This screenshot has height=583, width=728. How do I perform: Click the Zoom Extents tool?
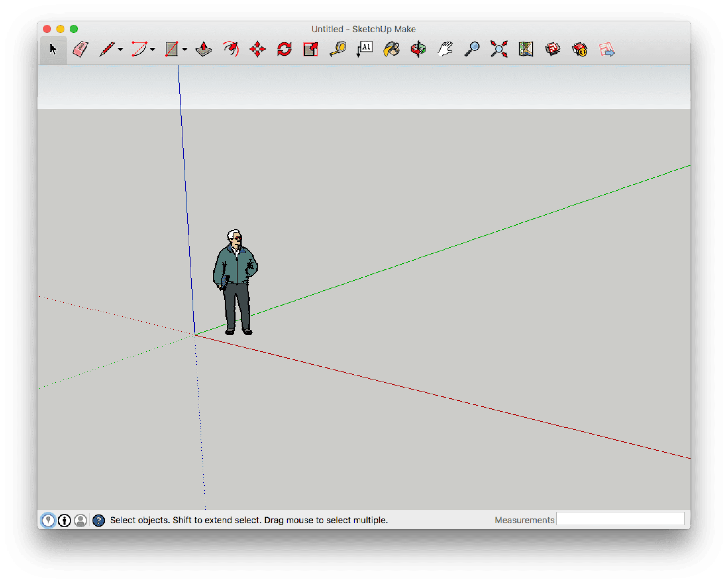pos(499,49)
